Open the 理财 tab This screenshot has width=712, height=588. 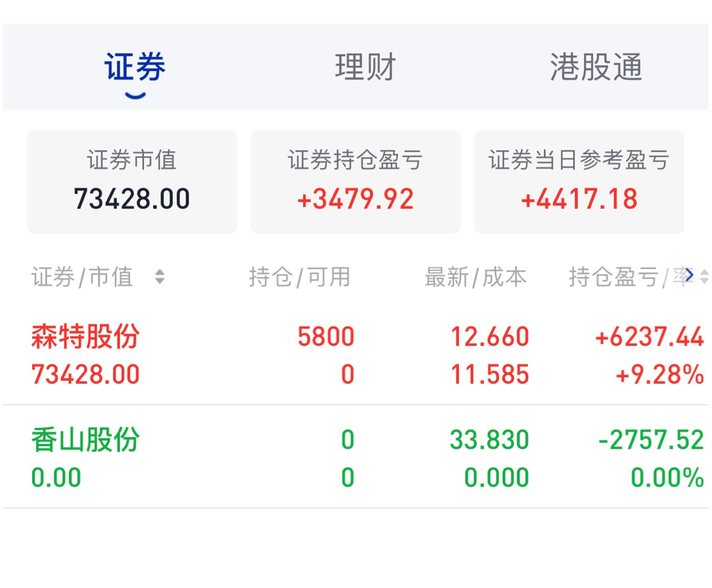pyautogui.click(x=365, y=67)
